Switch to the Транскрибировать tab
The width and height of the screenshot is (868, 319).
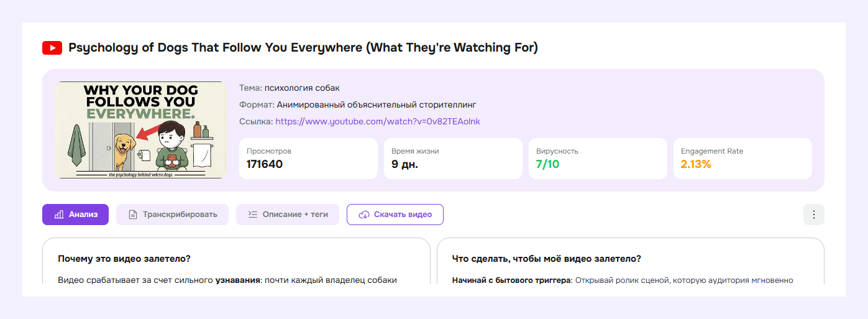tap(180, 215)
